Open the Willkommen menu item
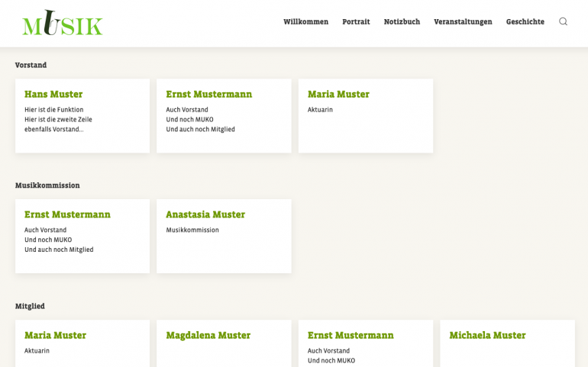588x367 pixels. click(305, 21)
